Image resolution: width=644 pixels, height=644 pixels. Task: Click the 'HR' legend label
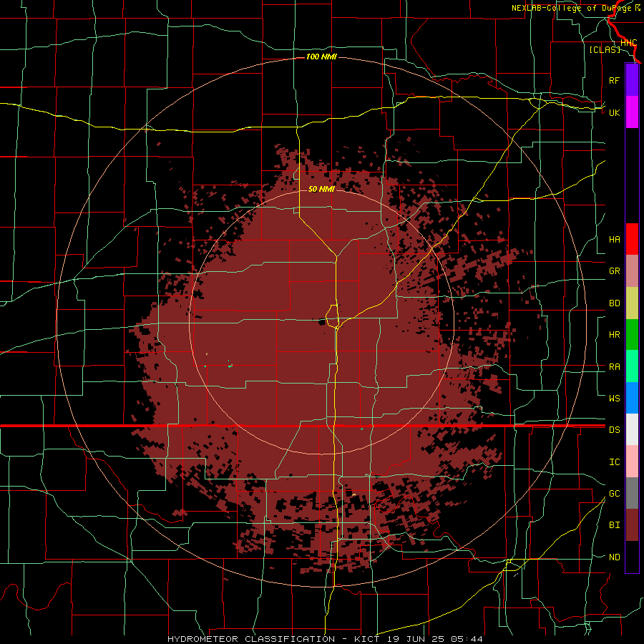coord(614,335)
